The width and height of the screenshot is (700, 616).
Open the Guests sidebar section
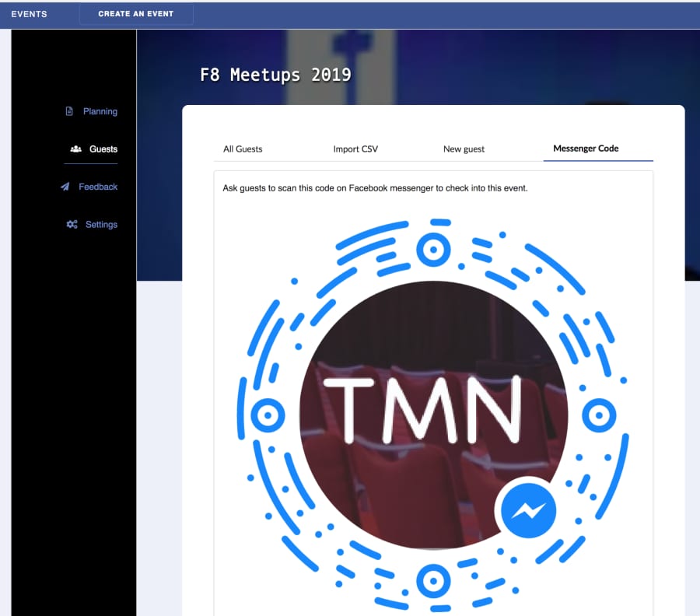coord(103,149)
